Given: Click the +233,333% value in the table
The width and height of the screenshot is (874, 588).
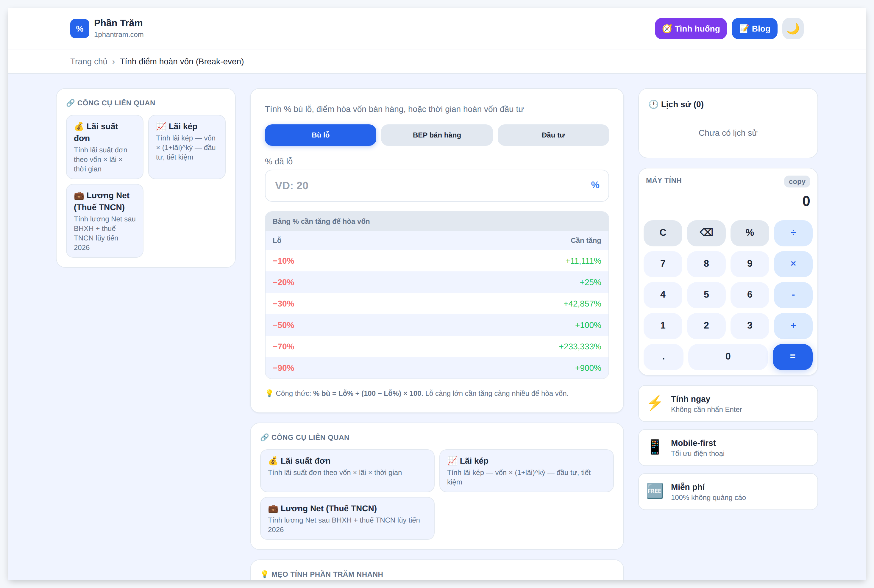Looking at the screenshot, I should click(x=580, y=346).
